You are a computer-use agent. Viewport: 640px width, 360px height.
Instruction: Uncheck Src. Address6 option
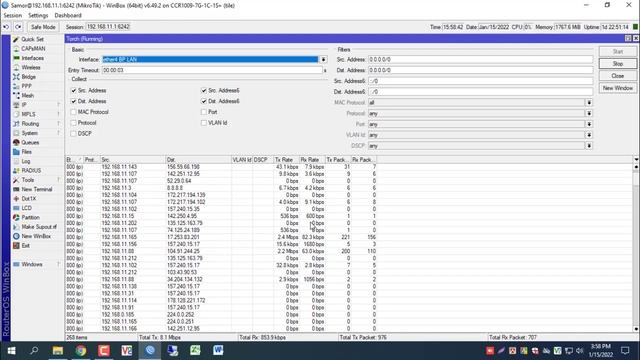point(204,91)
